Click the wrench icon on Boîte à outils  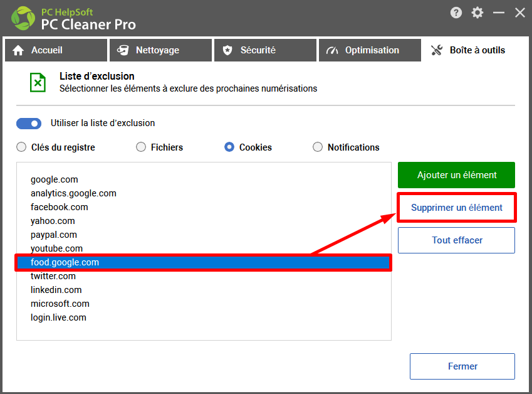point(437,50)
